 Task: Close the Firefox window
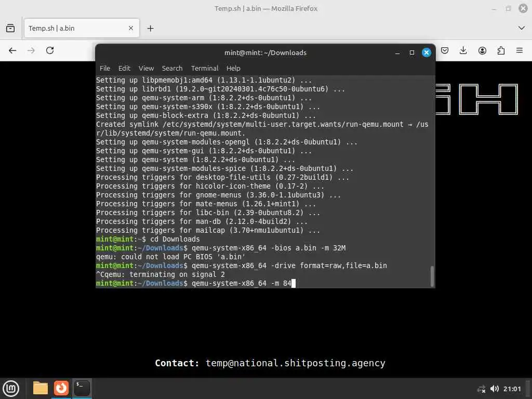click(x=523, y=8)
